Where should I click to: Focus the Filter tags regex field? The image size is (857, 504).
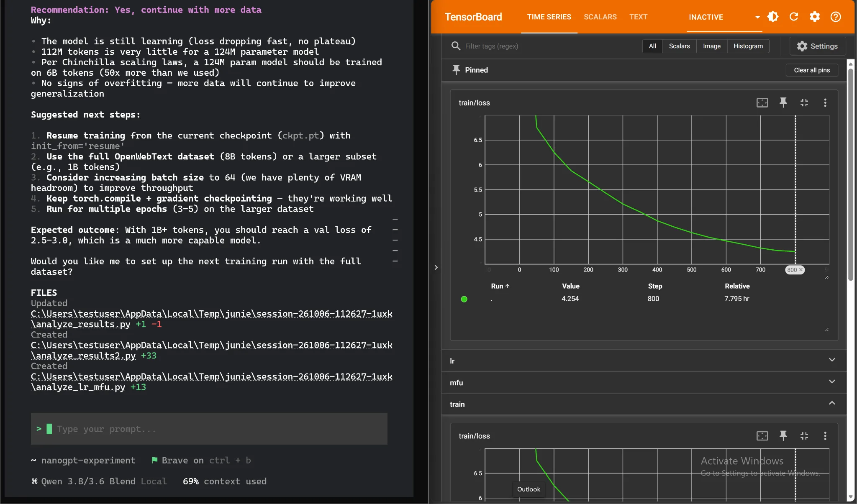click(544, 46)
